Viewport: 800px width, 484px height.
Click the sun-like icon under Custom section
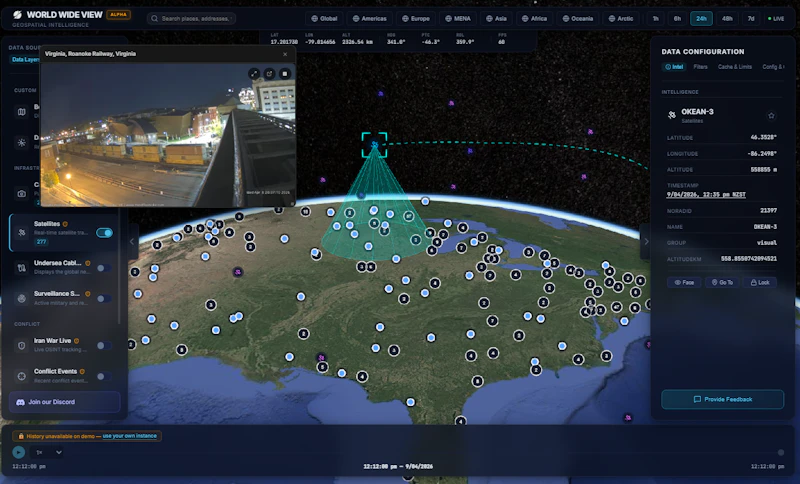tap(21, 143)
